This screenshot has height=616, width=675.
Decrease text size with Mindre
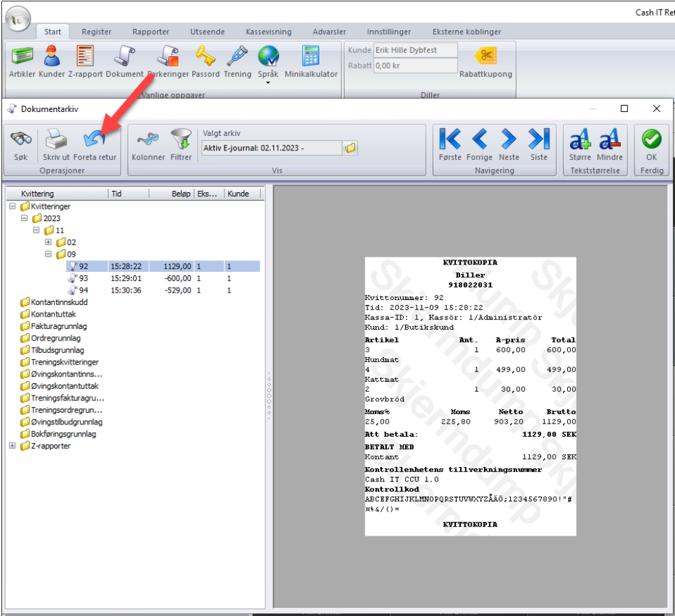point(609,140)
